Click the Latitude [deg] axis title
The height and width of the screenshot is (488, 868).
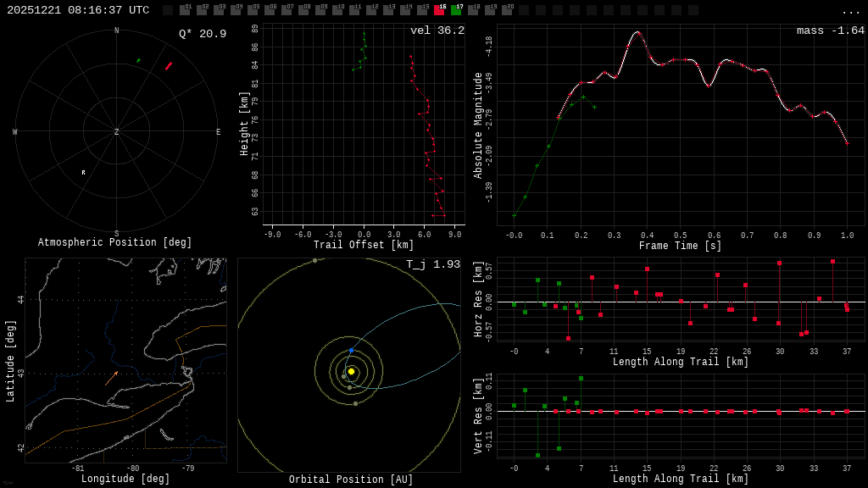click(10, 361)
